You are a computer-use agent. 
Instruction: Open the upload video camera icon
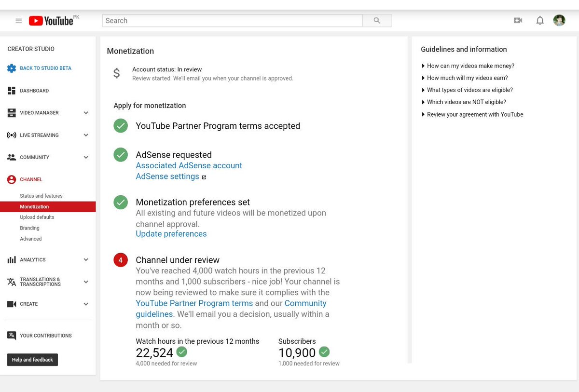tap(518, 20)
